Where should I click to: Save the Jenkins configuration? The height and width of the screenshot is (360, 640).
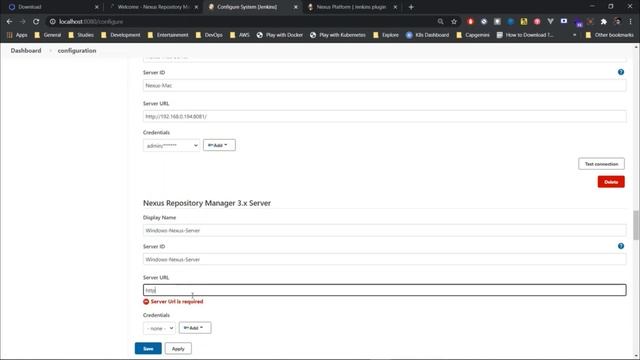(148, 349)
